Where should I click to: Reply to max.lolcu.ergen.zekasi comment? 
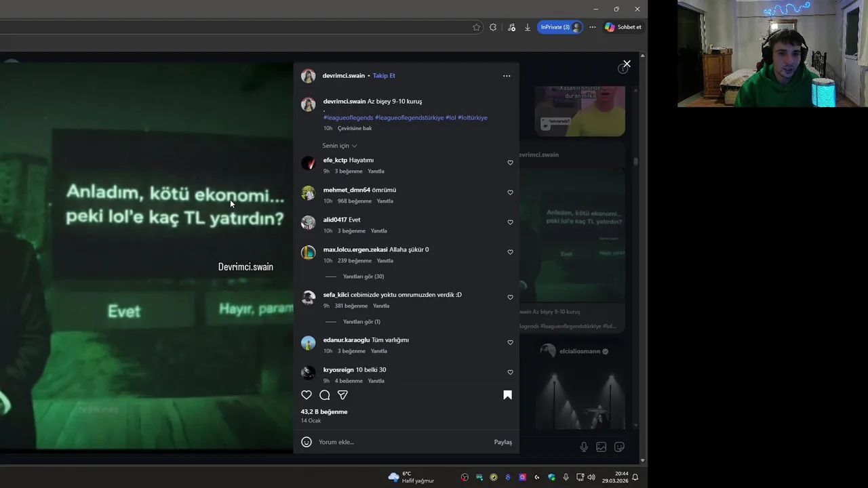pos(384,261)
